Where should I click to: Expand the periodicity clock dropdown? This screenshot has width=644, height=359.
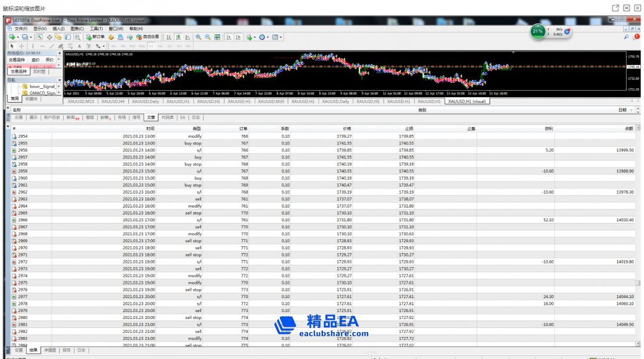tap(268, 37)
